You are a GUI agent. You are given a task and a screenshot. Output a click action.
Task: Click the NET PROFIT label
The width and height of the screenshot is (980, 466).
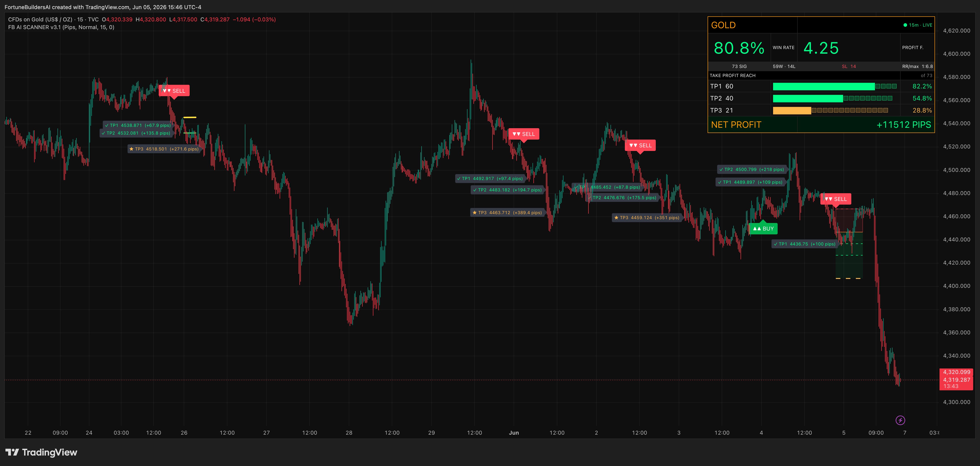click(736, 125)
